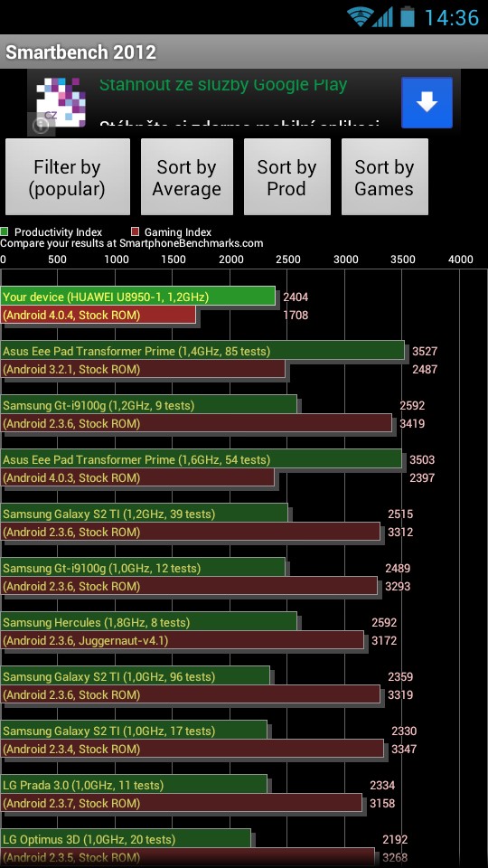Select Samsung Gt-i9100g 1,2GHz 9 tests bar

point(149,405)
